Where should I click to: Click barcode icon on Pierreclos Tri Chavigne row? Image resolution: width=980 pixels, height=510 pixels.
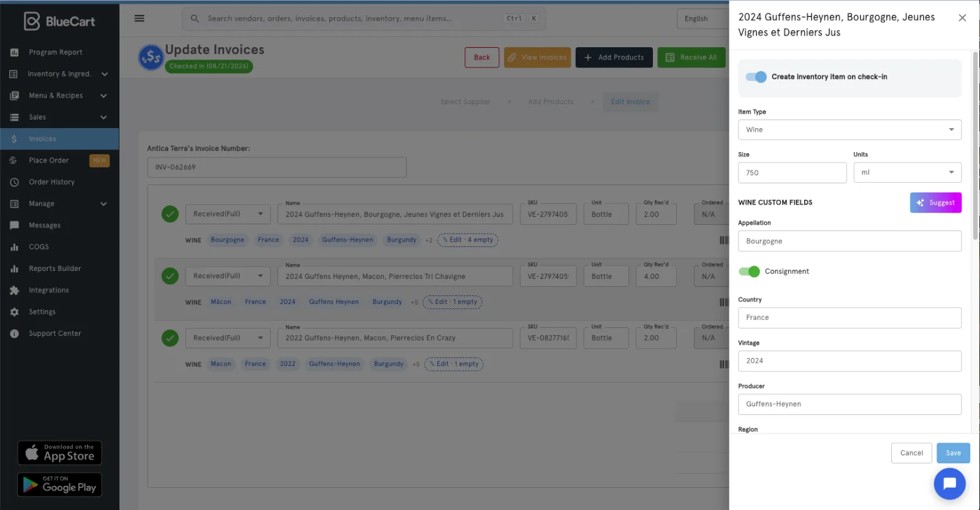pyautogui.click(x=724, y=302)
